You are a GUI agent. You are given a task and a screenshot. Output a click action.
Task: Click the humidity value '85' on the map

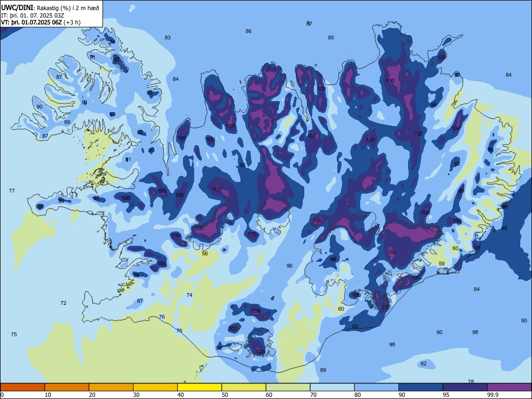(x=331, y=38)
